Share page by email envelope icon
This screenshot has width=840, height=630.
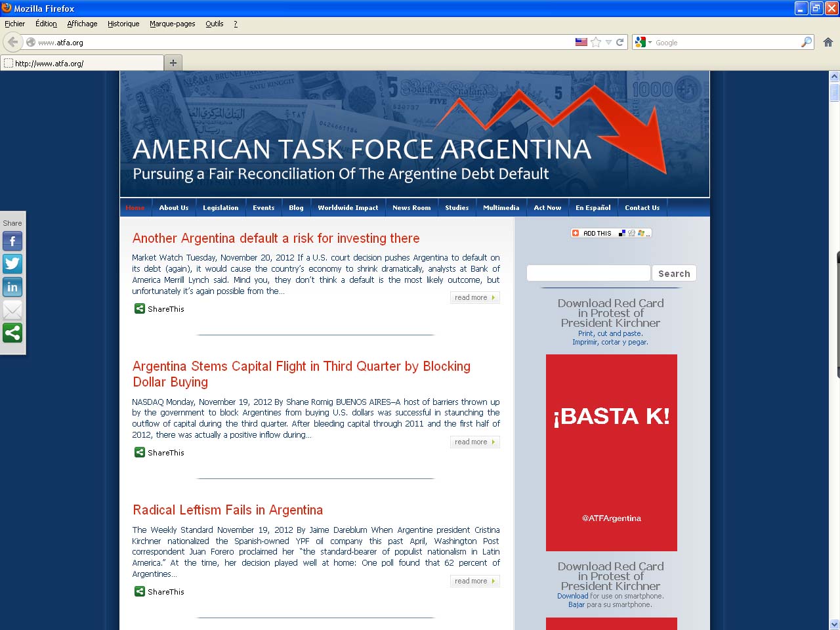click(12, 310)
